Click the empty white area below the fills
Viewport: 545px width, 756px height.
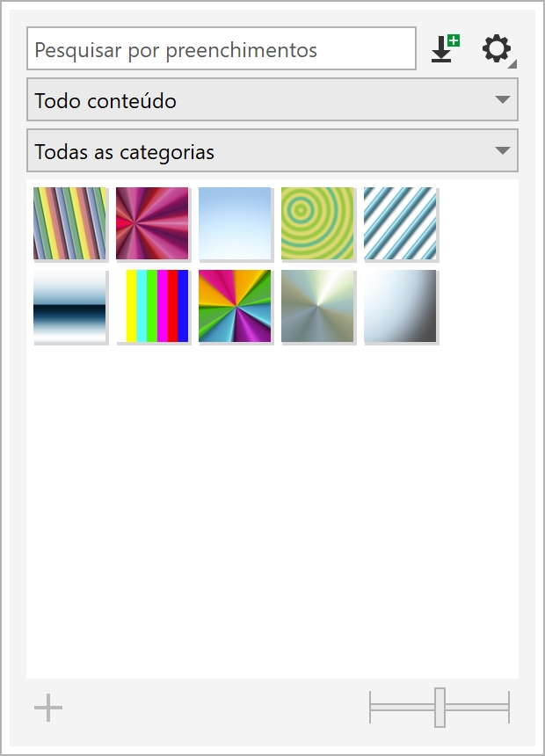click(272, 510)
